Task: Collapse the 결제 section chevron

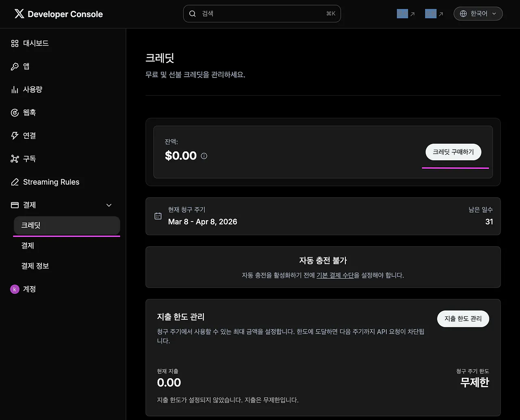Action: click(109, 205)
